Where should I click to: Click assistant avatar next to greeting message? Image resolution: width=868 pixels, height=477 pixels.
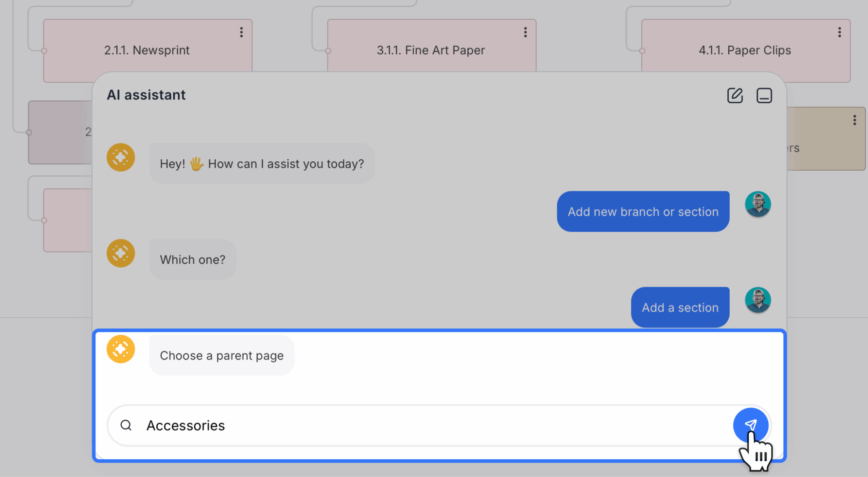pos(121,157)
